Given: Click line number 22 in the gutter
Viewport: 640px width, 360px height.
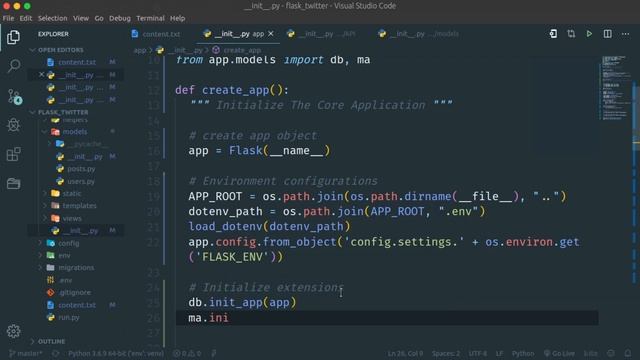Looking at the screenshot, I should pos(153,242).
